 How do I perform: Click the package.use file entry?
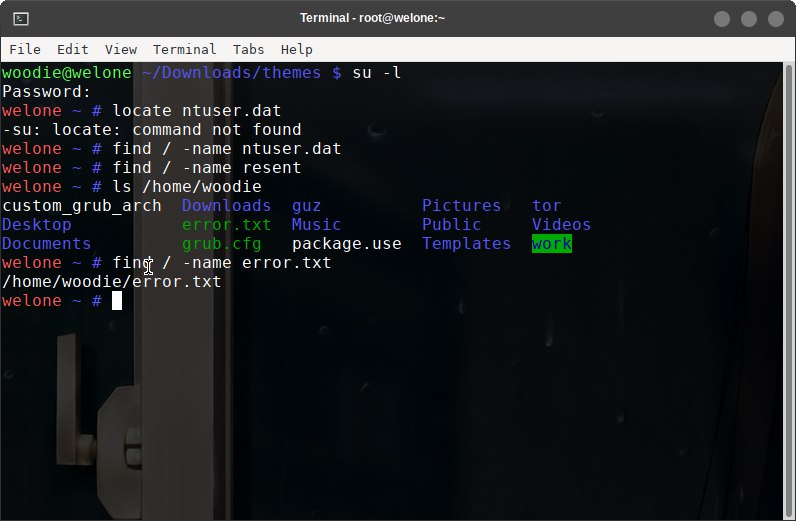click(346, 244)
